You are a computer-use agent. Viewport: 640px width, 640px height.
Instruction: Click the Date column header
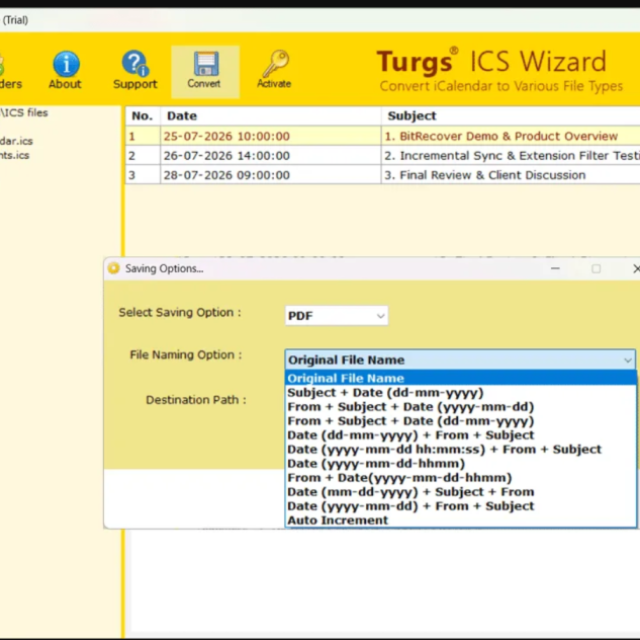point(271,116)
